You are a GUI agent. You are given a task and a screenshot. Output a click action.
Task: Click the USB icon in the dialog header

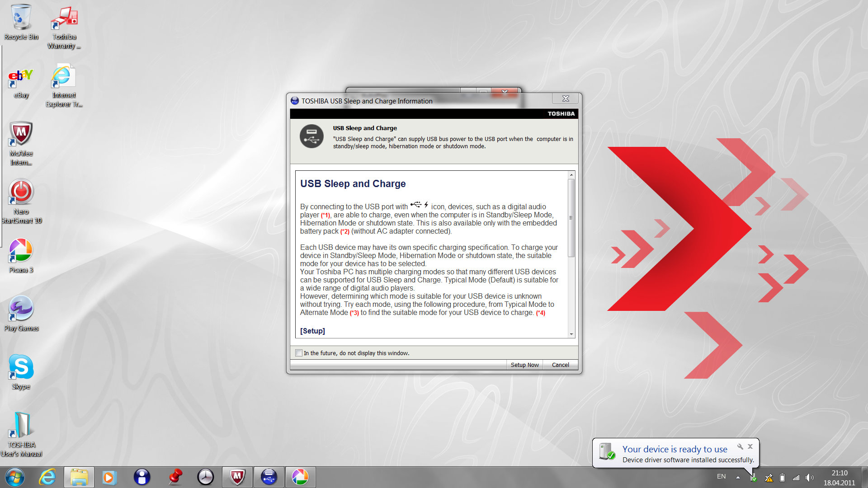[311, 136]
